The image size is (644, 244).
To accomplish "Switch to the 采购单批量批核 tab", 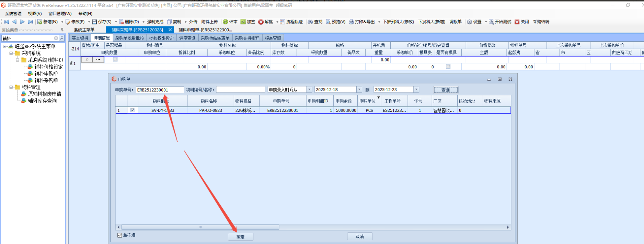I will click(x=129, y=38).
